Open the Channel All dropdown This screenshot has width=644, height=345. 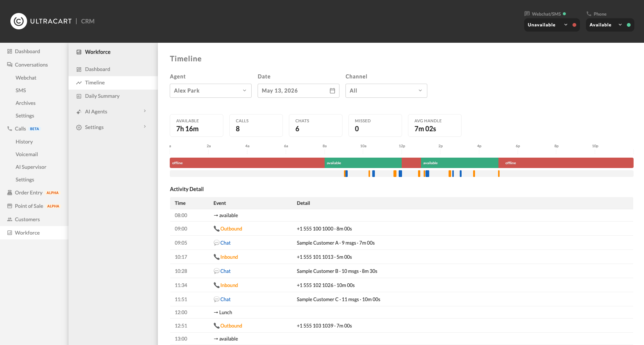(x=386, y=91)
